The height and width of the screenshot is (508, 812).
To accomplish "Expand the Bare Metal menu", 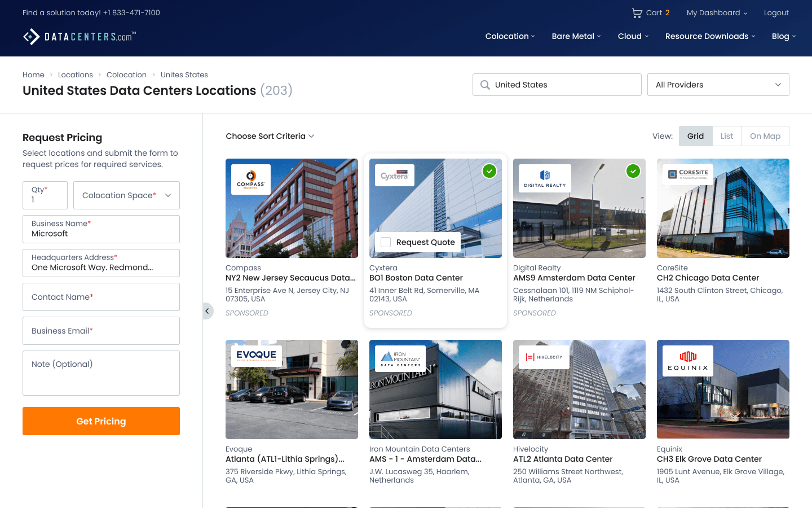I will click(576, 36).
